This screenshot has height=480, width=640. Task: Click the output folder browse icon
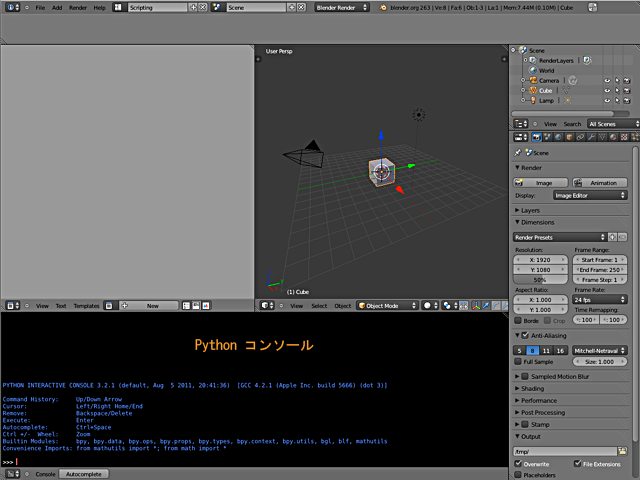(x=621, y=451)
